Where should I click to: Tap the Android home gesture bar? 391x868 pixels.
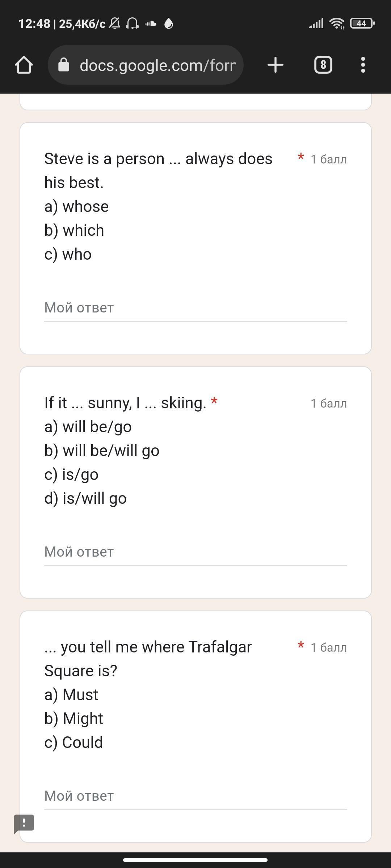click(195, 860)
